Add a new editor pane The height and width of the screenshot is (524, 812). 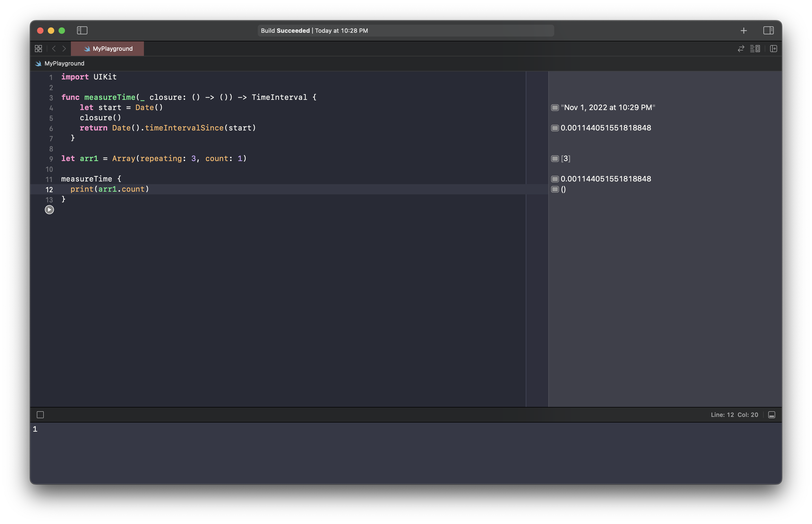click(773, 49)
